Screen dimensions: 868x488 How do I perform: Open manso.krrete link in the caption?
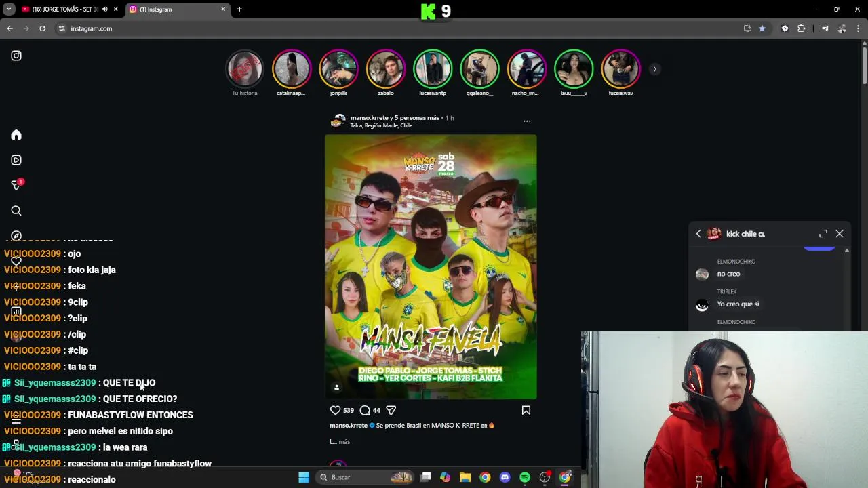[349, 426]
